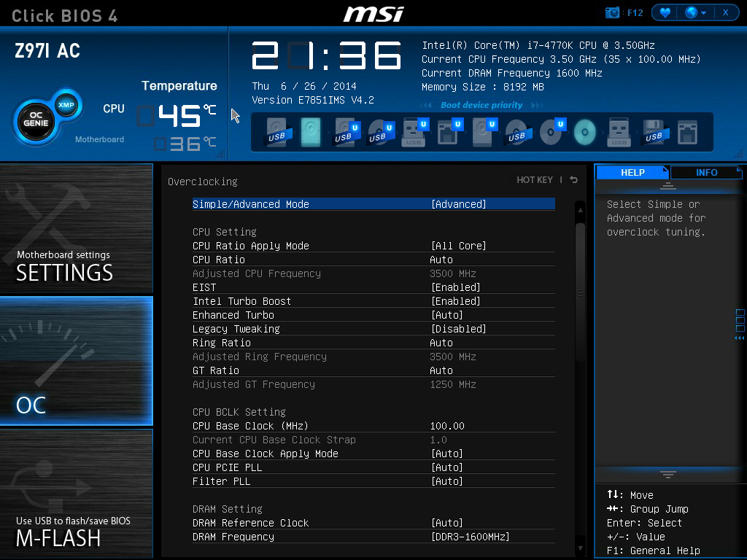
Task: Click the stacked squares on the right edge
Action: [740, 321]
